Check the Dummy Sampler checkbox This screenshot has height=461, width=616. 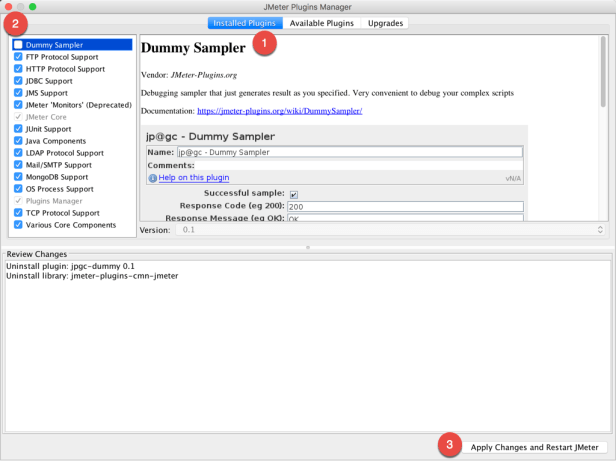point(18,45)
